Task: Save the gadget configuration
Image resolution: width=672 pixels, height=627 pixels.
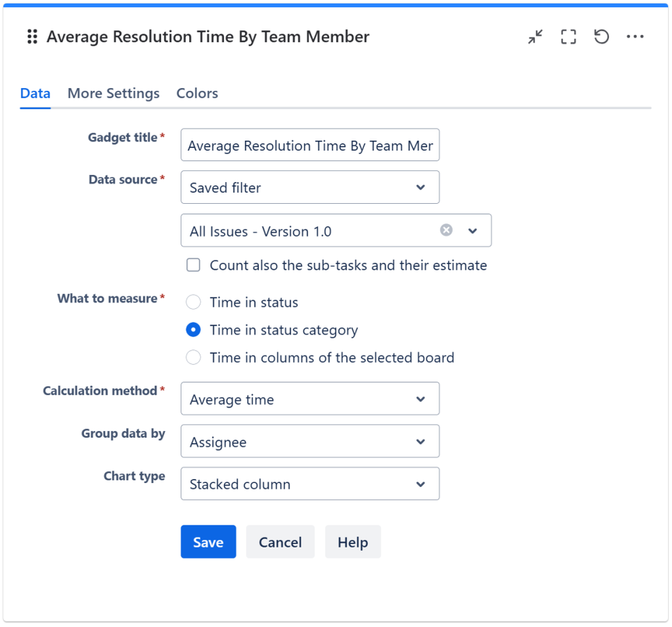Action: tap(209, 542)
